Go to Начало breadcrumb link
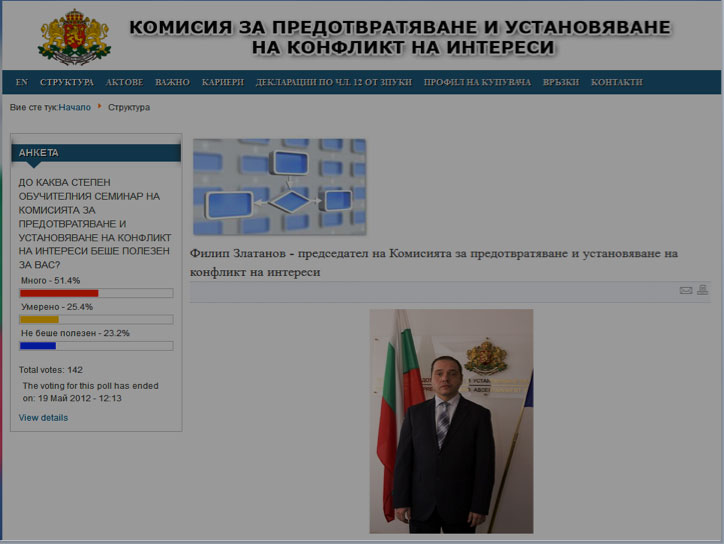 pos(74,107)
